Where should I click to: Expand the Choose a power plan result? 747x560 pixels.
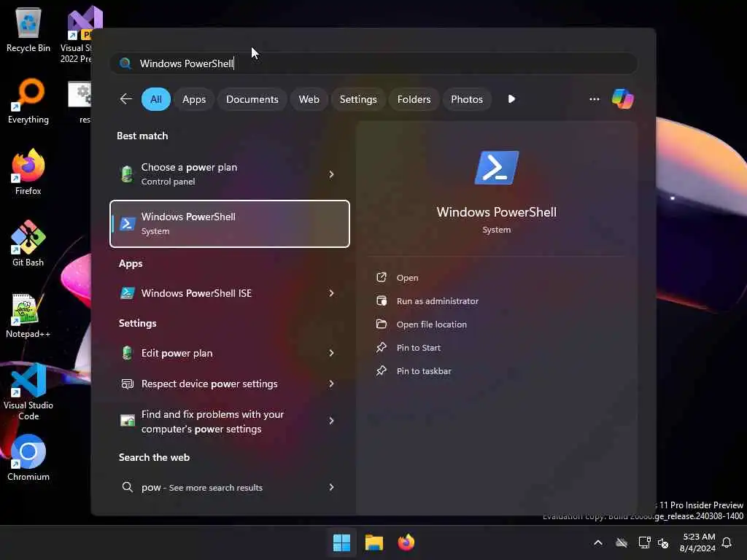[x=331, y=174]
